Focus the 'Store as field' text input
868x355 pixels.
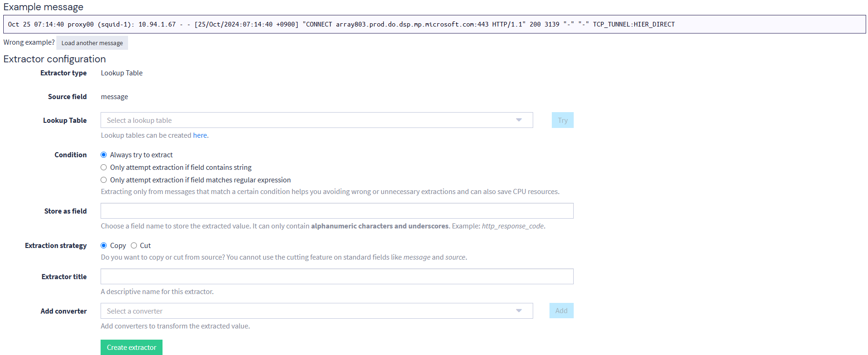tap(337, 211)
